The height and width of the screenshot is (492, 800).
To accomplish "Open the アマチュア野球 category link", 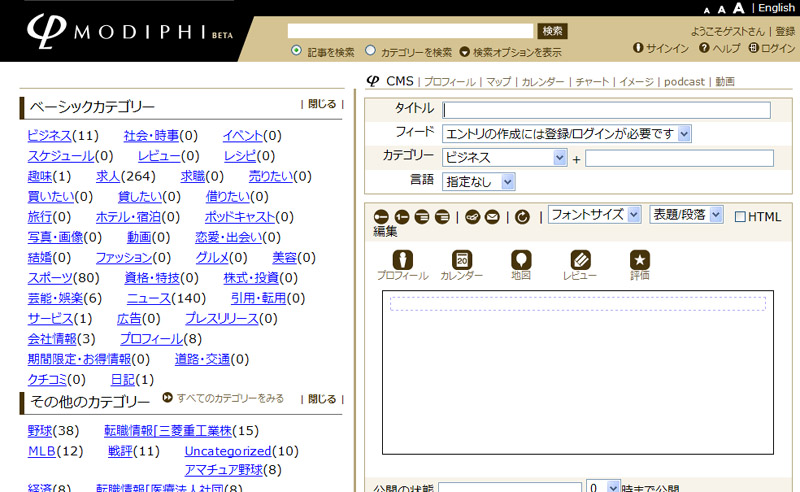I will 223,470.
